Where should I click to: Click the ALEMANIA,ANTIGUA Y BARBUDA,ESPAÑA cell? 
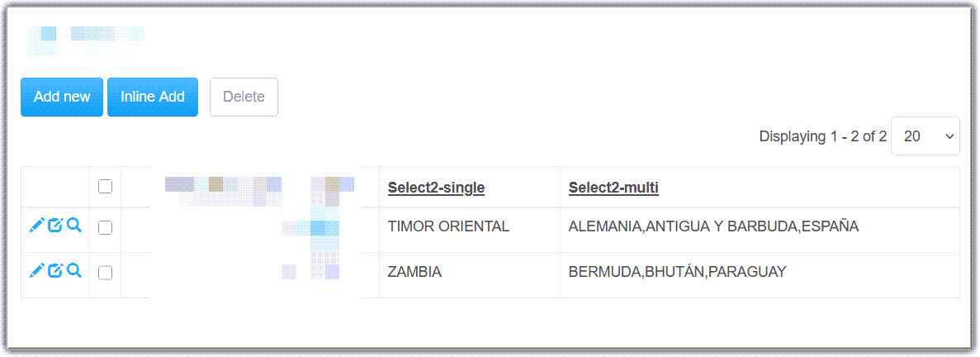[760, 230]
